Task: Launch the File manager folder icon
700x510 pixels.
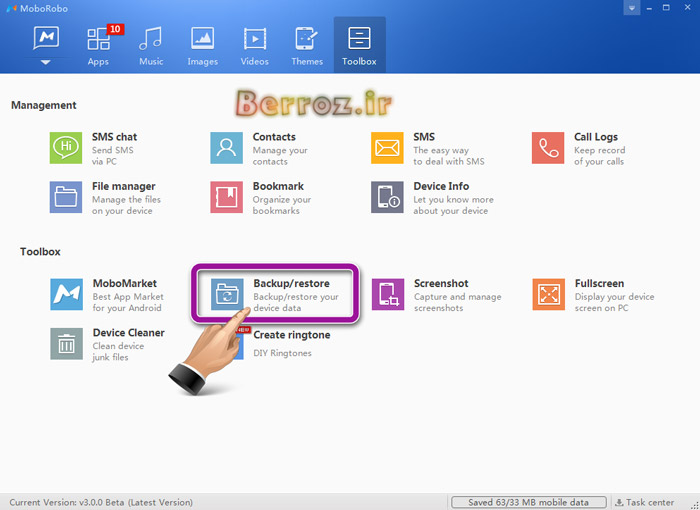Action: pos(66,197)
